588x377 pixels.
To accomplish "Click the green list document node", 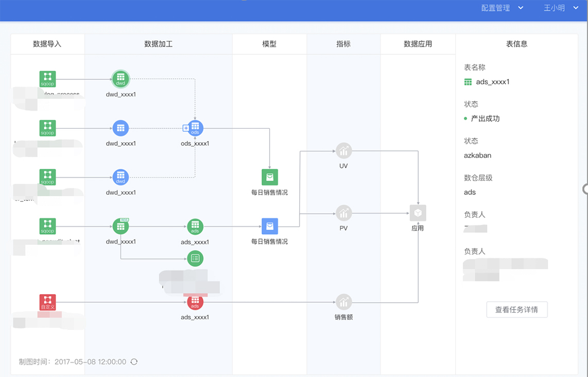I will (x=195, y=259).
